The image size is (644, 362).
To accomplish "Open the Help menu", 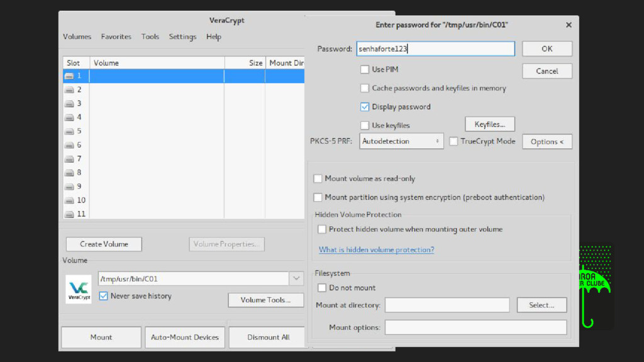I will (214, 36).
